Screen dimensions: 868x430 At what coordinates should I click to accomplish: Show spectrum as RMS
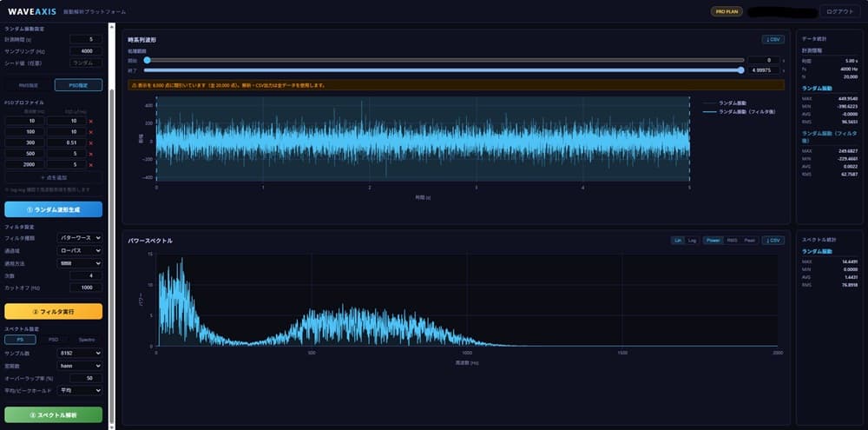[x=731, y=241]
